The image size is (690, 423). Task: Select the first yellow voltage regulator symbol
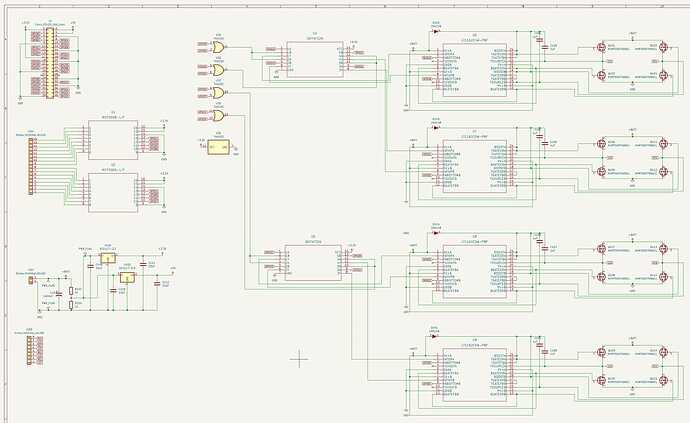(108, 258)
